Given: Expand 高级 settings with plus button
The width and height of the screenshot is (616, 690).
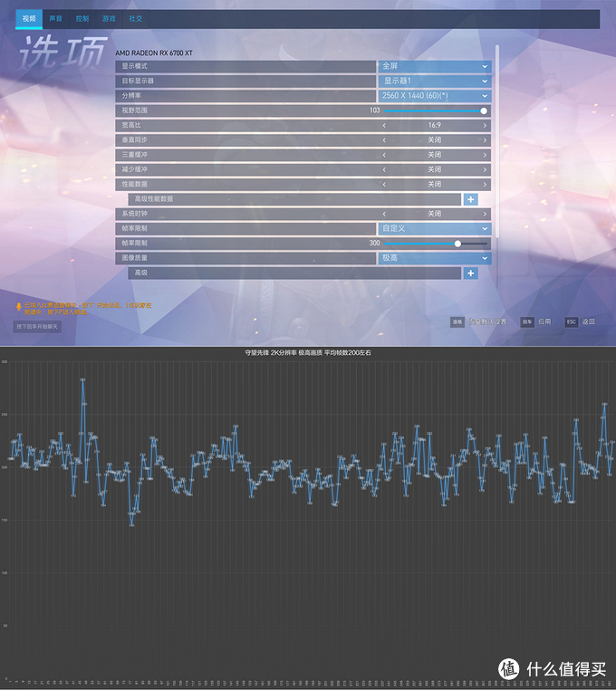Looking at the screenshot, I should [470, 273].
